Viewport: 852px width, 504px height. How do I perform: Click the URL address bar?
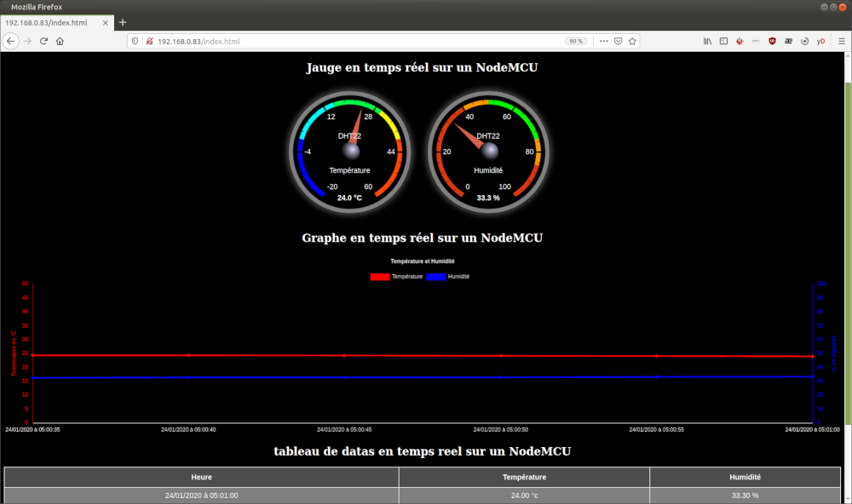coord(341,41)
